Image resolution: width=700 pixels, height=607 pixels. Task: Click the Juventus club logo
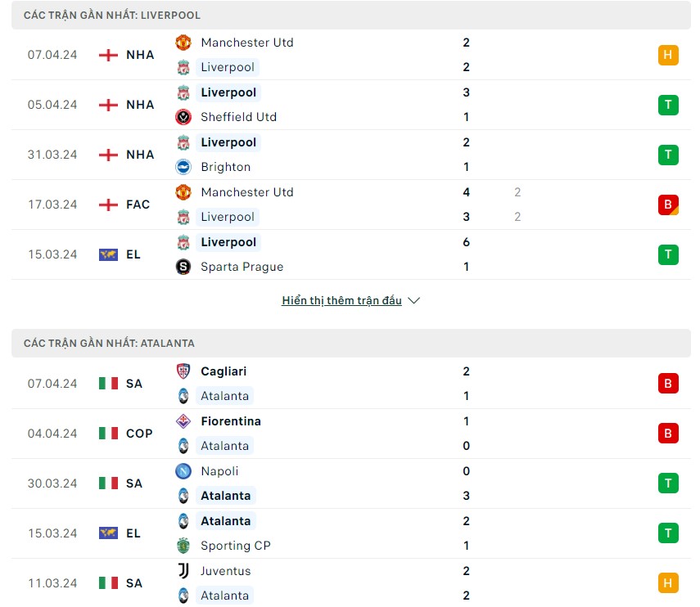183,571
